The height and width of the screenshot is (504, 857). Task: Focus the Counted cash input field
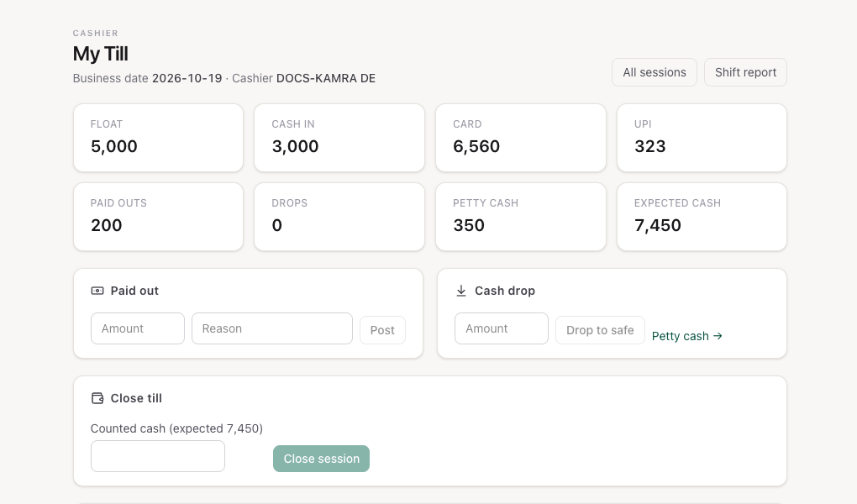coord(158,456)
